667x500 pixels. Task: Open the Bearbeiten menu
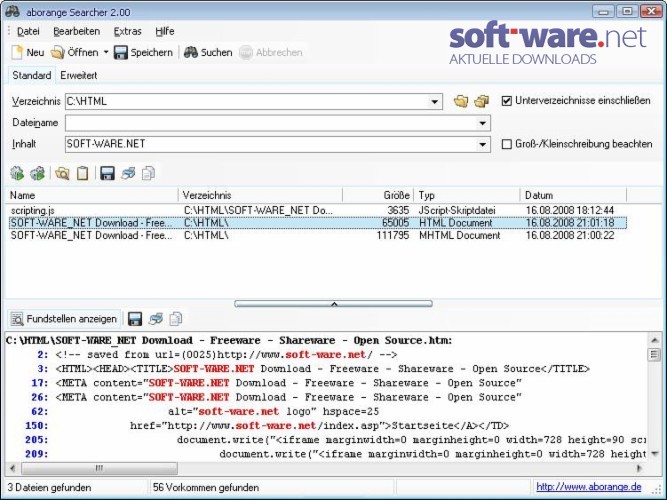click(x=77, y=31)
